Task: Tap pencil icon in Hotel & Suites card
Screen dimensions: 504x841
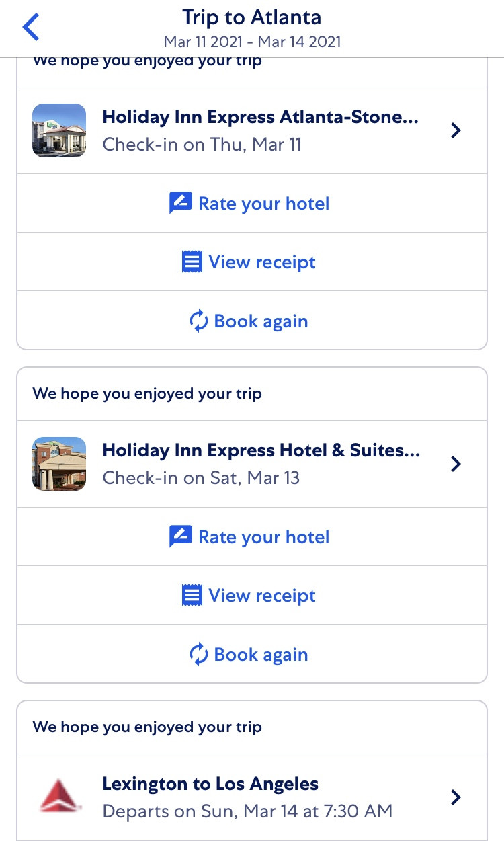Action: click(180, 536)
